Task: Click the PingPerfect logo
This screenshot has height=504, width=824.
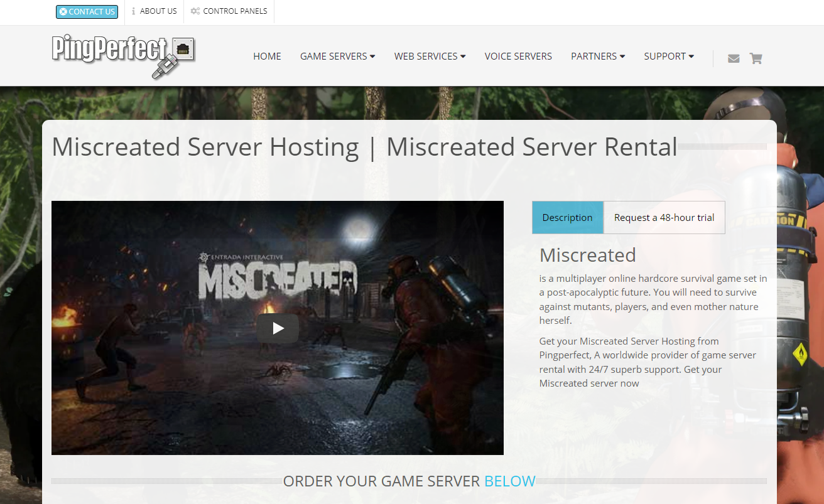Action: [x=124, y=56]
